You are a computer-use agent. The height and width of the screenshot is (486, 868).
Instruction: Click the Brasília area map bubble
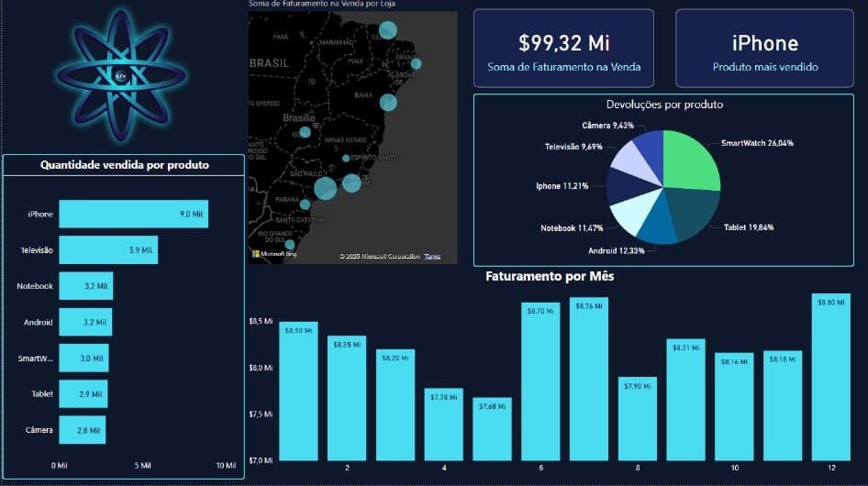click(305, 132)
